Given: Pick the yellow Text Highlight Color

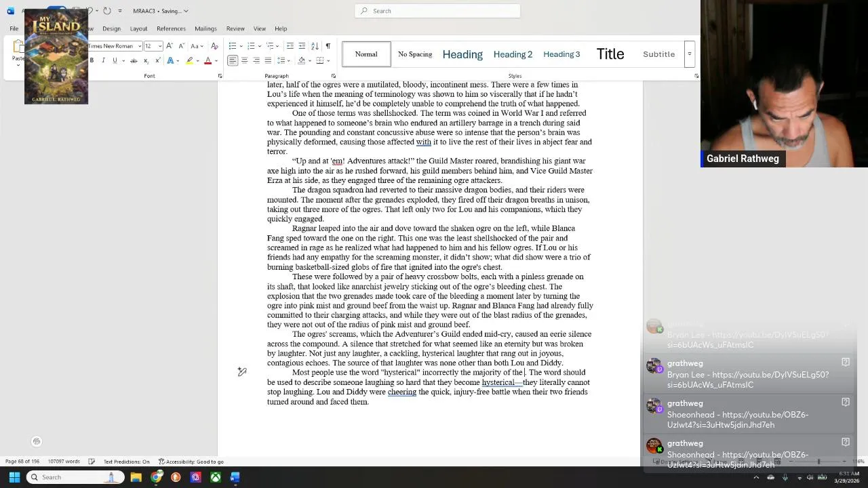Looking at the screenshot, I should tap(189, 60).
